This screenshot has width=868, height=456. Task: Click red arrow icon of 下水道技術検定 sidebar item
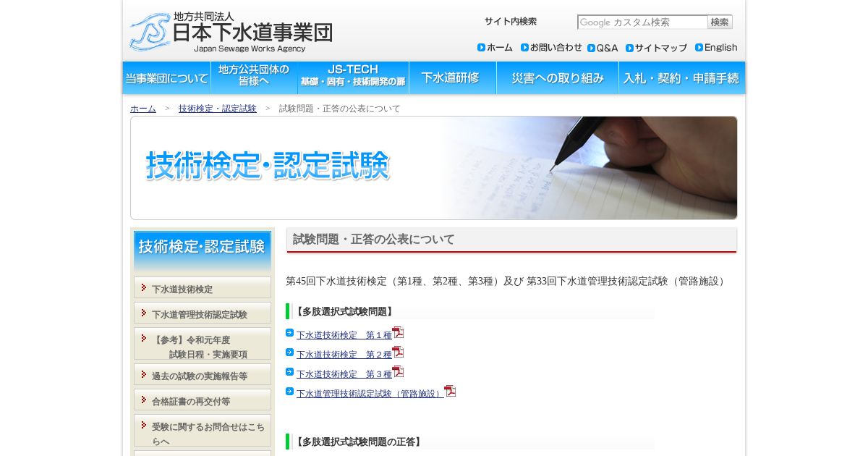pos(144,287)
